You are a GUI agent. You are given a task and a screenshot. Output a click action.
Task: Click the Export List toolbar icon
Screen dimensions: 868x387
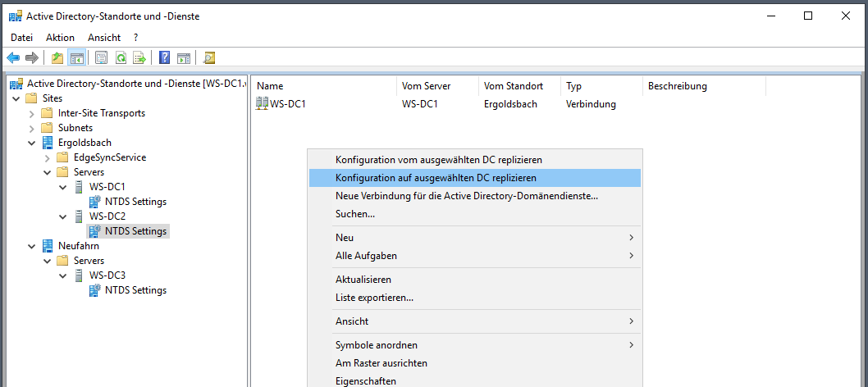(139, 57)
